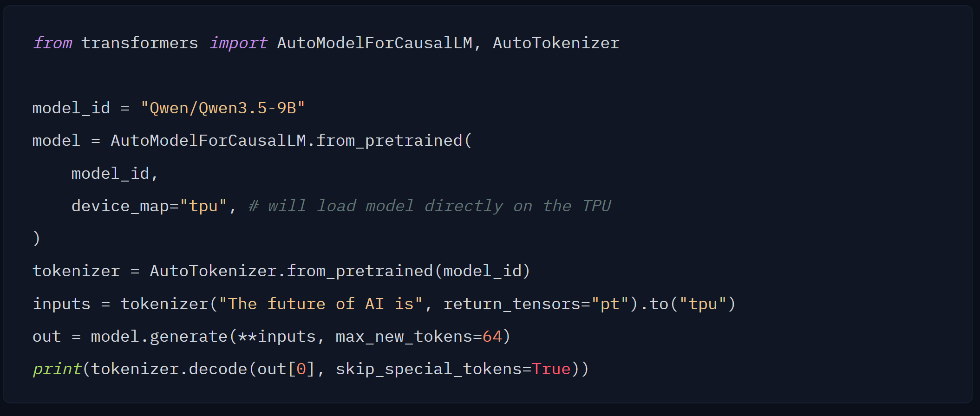The width and height of the screenshot is (980, 416).
Task: Click the comment about loading on TPU
Action: [x=430, y=206]
